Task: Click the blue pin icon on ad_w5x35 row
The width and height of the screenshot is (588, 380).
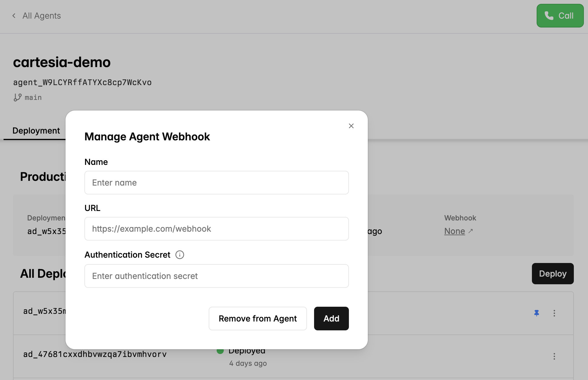Action: click(x=537, y=313)
